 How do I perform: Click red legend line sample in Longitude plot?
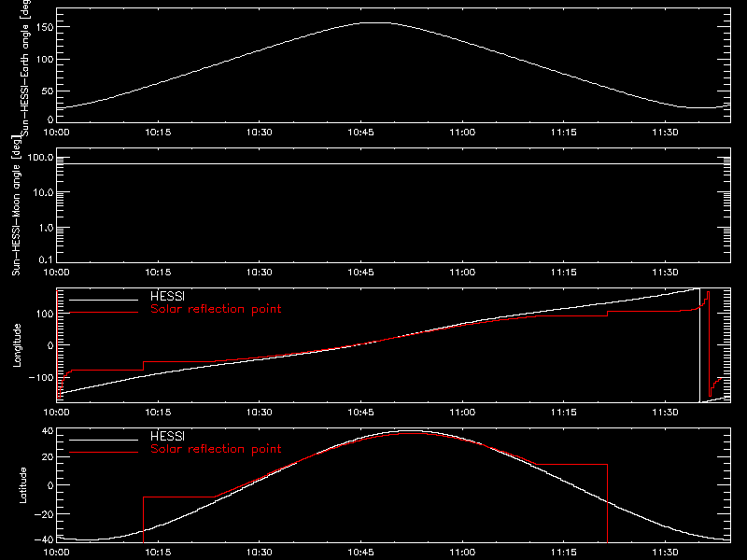pos(104,313)
